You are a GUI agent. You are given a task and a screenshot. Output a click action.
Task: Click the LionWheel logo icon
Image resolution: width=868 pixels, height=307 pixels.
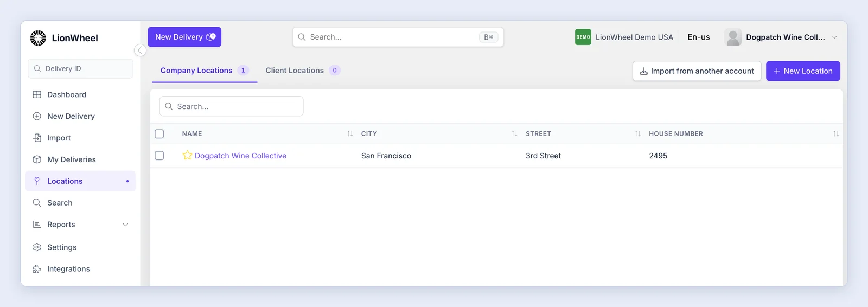coord(38,38)
